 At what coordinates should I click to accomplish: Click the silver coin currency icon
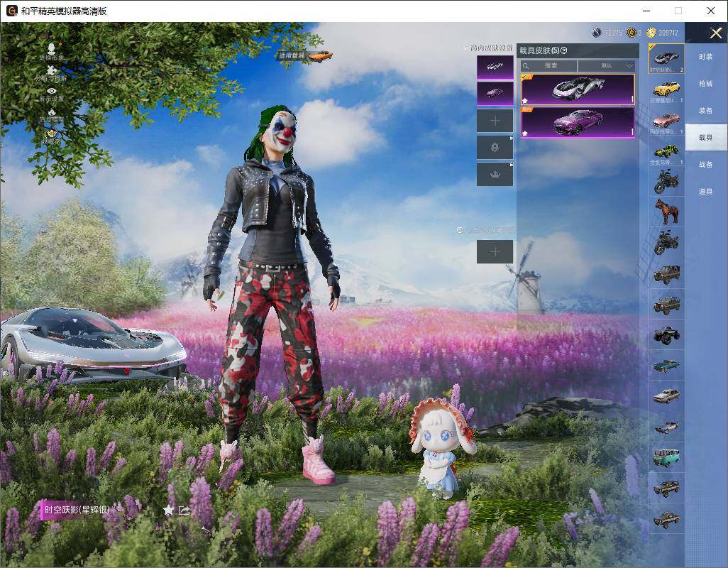click(x=597, y=33)
